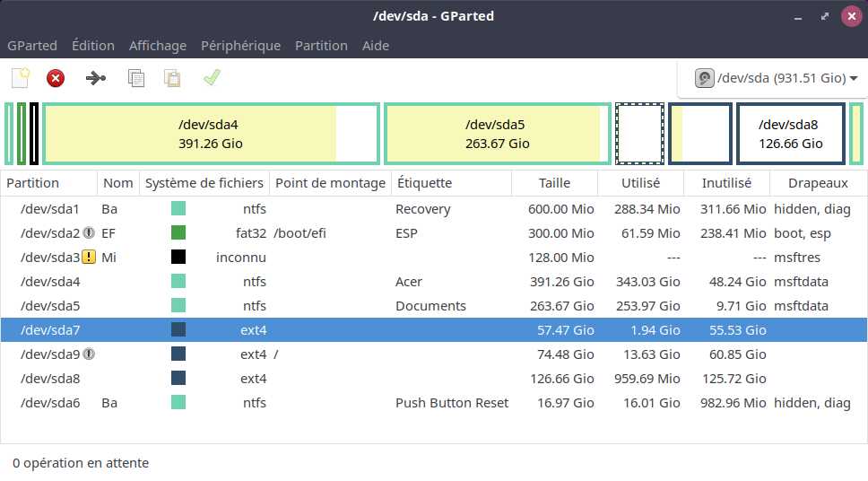Click the New partition toolbar icon

click(x=20, y=78)
